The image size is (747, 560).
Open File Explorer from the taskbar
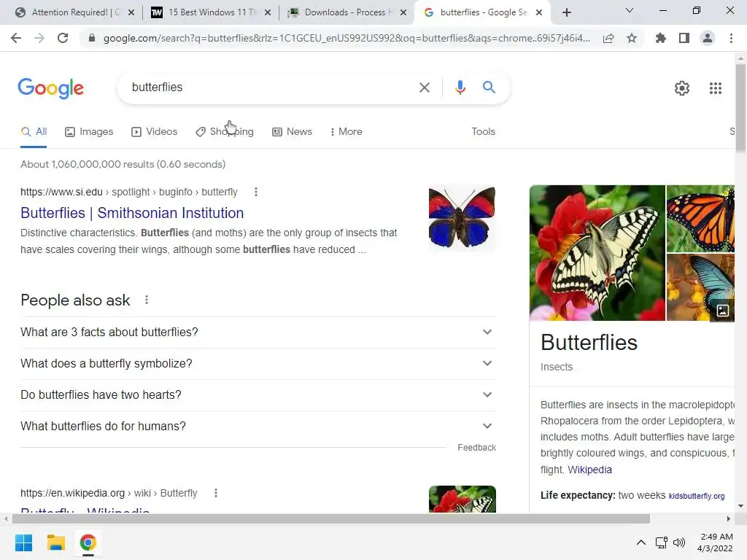pos(55,542)
